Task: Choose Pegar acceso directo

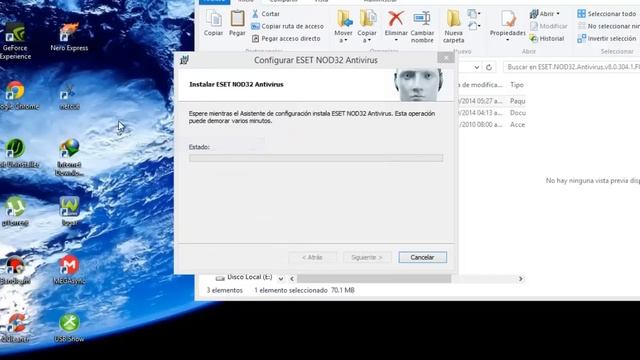Action: pyautogui.click(x=286, y=39)
